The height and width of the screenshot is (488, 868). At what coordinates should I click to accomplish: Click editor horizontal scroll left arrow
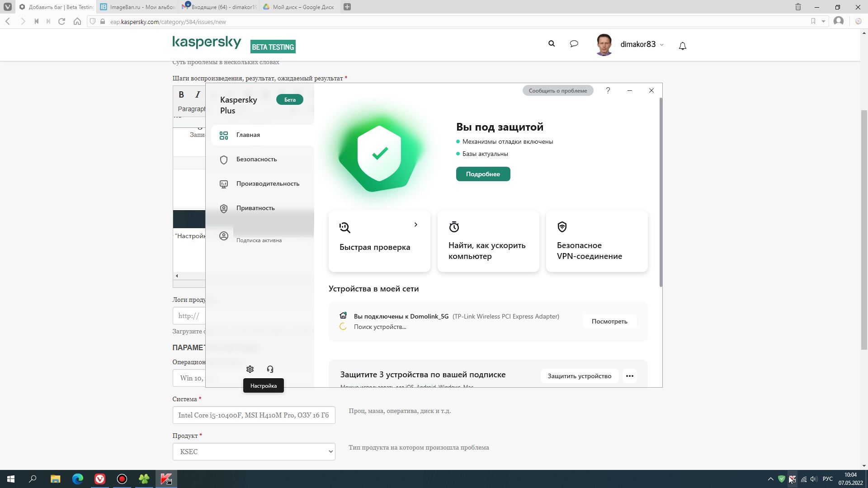pos(177,276)
